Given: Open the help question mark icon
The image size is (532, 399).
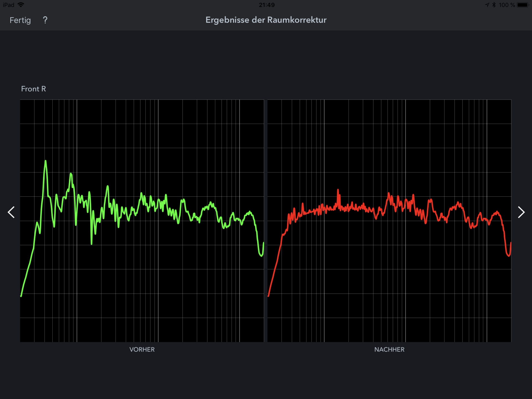Looking at the screenshot, I should [45, 20].
